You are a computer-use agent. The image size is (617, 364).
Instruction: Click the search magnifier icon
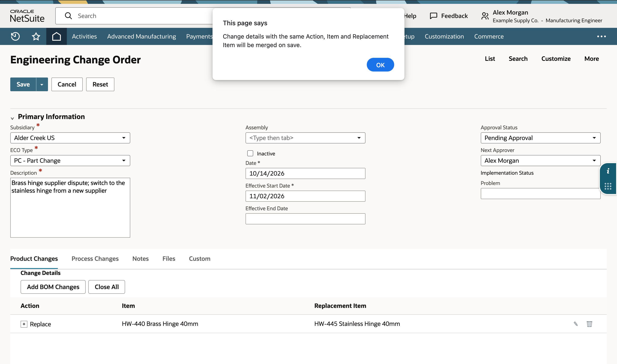click(68, 16)
